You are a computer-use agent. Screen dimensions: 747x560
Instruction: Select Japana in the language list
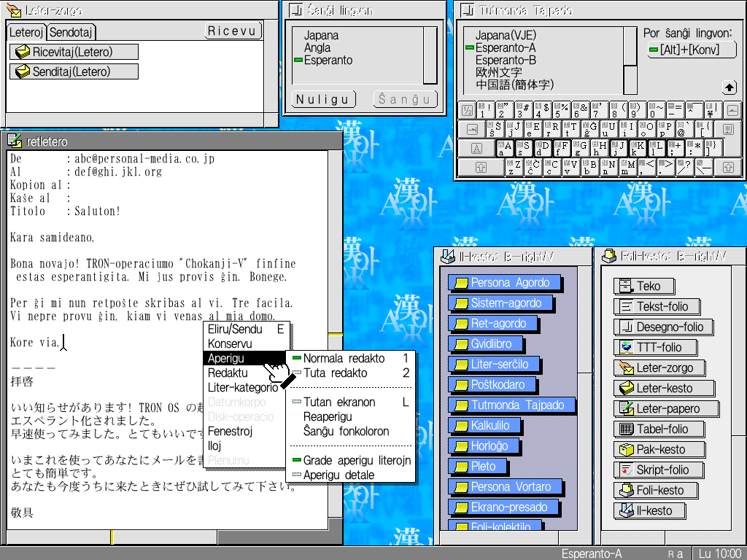(x=321, y=36)
